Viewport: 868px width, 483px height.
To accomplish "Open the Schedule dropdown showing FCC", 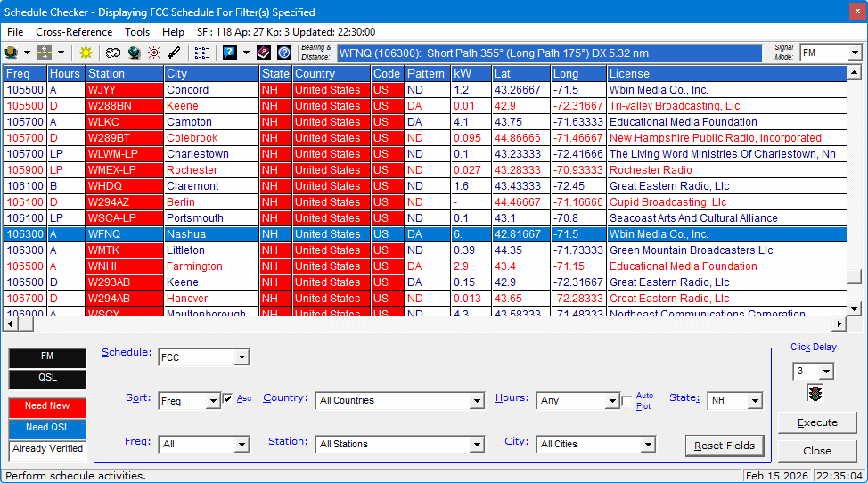I will pyautogui.click(x=242, y=358).
